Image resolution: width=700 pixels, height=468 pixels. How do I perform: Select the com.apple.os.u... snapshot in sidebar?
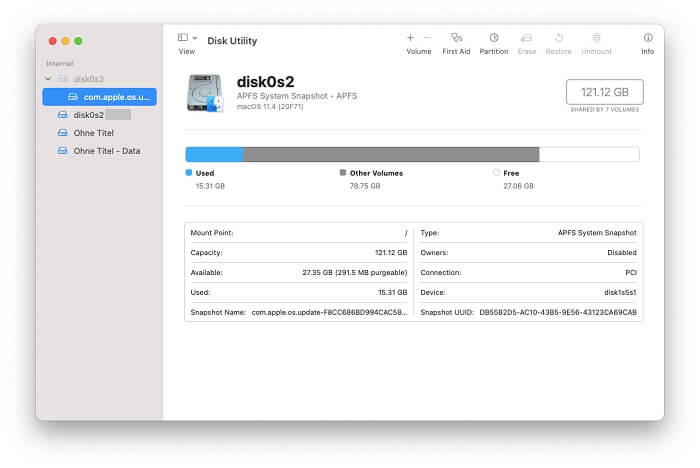click(x=100, y=97)
